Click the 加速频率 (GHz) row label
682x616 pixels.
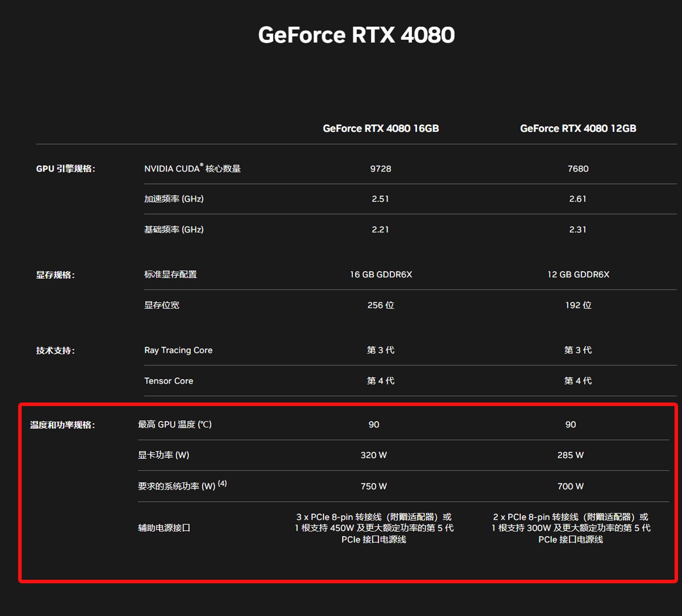[x=174, y=199]
